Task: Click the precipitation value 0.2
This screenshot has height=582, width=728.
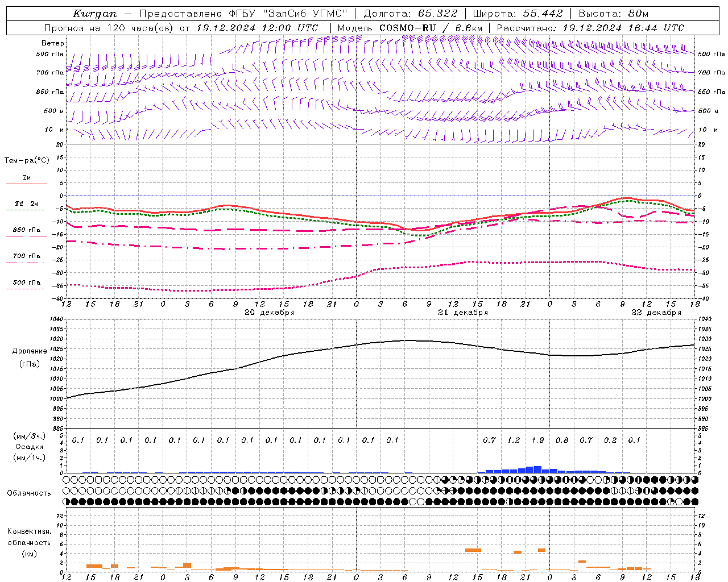Action: coord(610,440)
